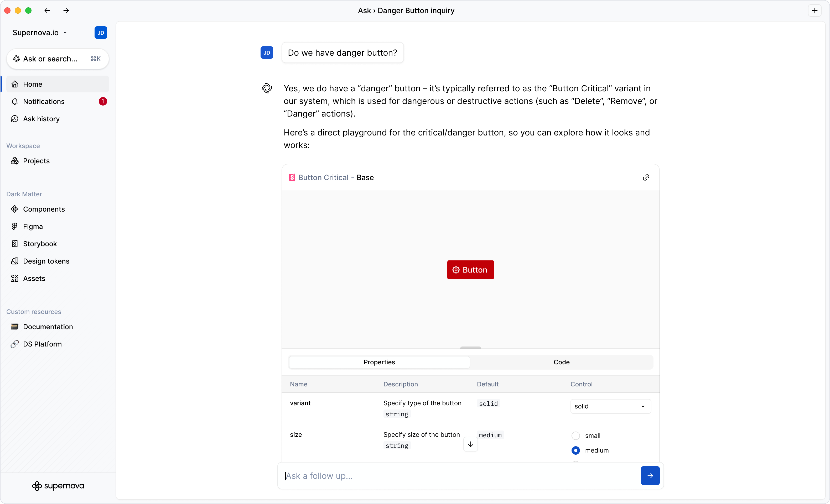Open the Storybook sidebar item
This screenshot has height=504, width=830.
coord(40,244)
